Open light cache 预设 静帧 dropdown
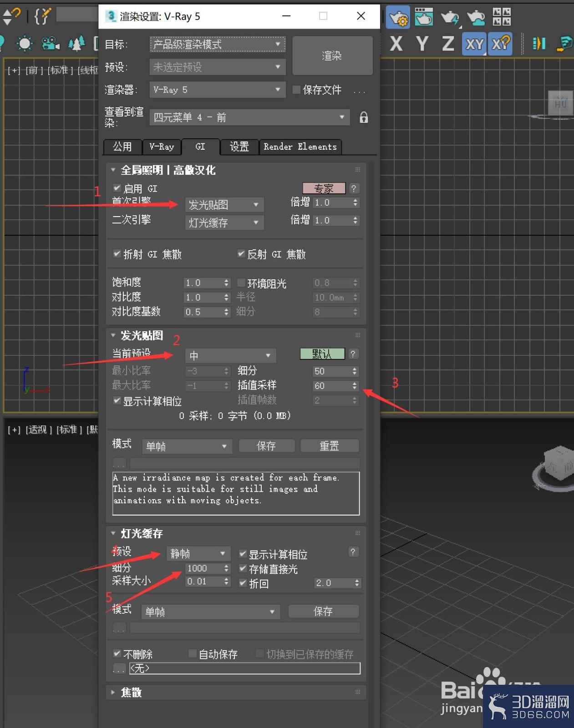 point(198,554)
